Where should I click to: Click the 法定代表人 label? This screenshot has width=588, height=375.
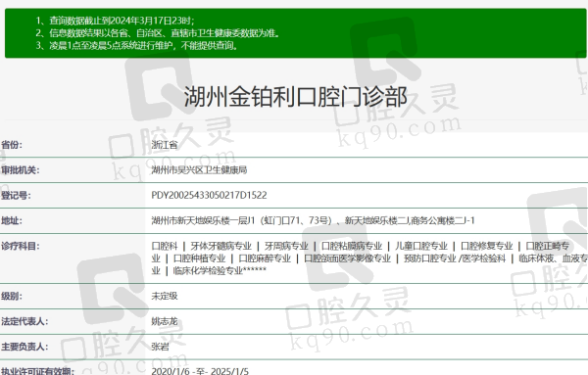click(x=24, y=321)
